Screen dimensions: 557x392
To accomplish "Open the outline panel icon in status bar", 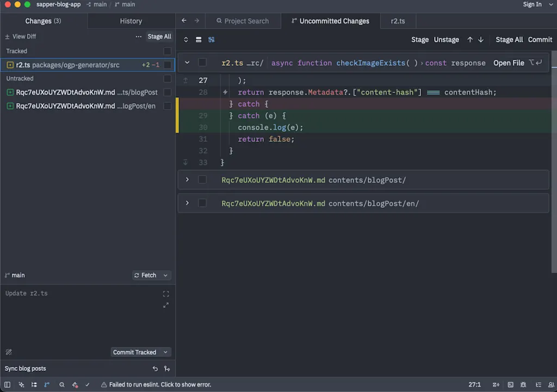I will tap(34, 384).
